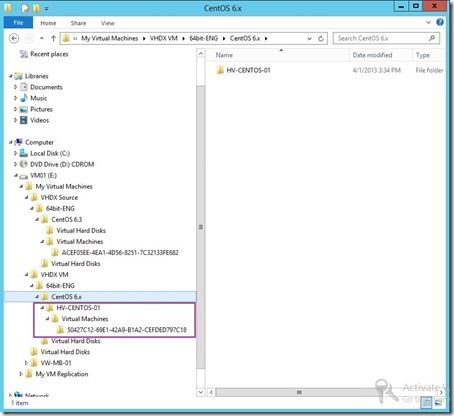Screen dimensions: 454x416
Task: Click the horizontal scrollbar left arrow
Action: point(211,392)
